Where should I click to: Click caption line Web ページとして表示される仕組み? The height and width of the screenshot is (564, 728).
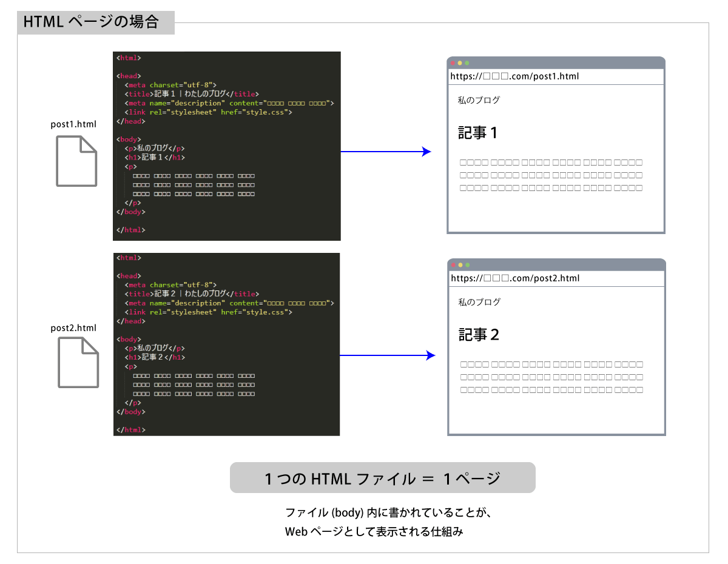[374, 532]
